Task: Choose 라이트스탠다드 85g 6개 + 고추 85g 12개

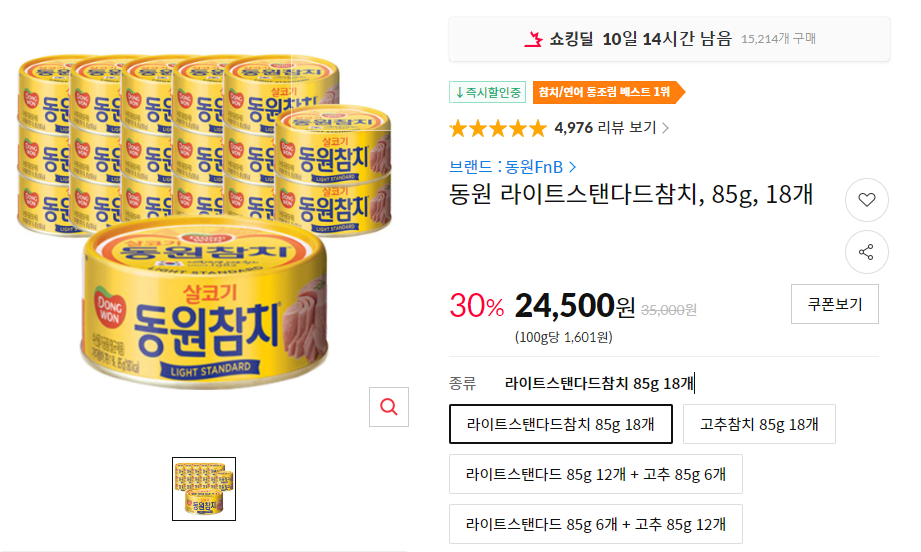Action: point(596,524)
